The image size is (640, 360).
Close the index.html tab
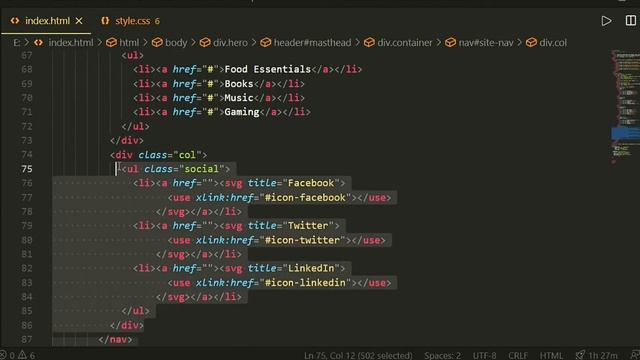[x=79, y=21]
